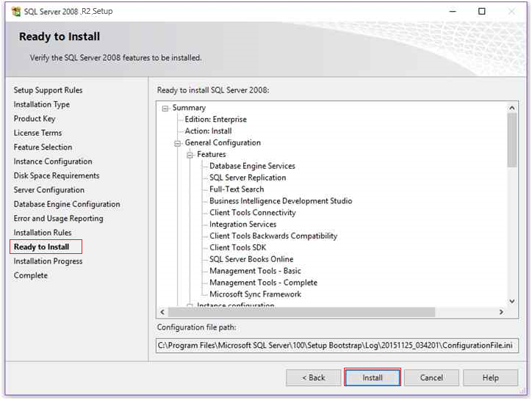Click License Terms step in sidebar

pos(37,133)
